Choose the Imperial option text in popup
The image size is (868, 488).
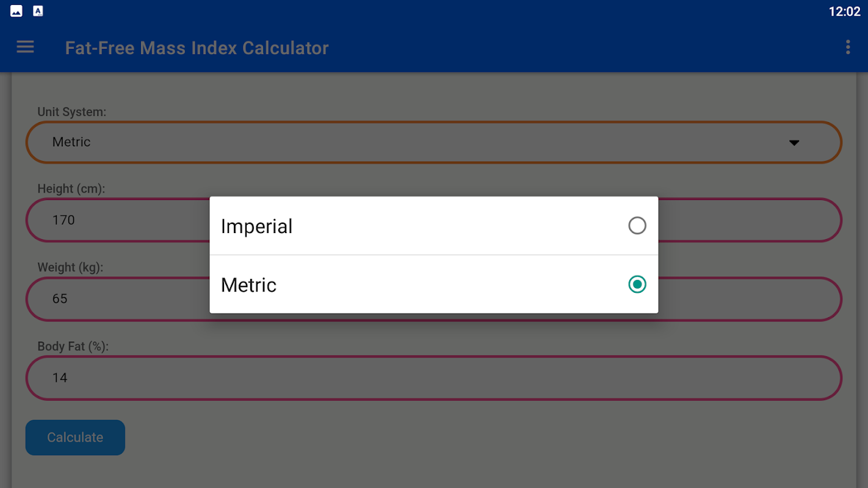[256, 226]
